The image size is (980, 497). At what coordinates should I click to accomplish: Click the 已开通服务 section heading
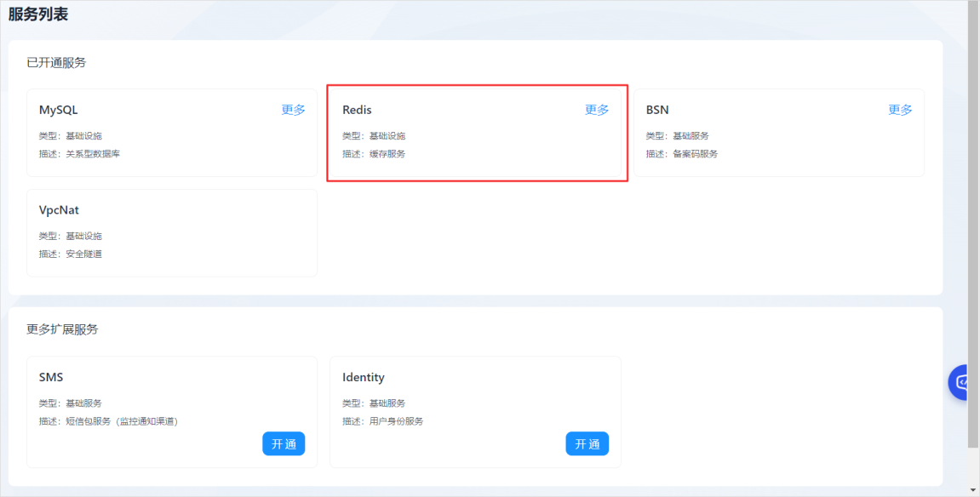click(x=56, y=62)
